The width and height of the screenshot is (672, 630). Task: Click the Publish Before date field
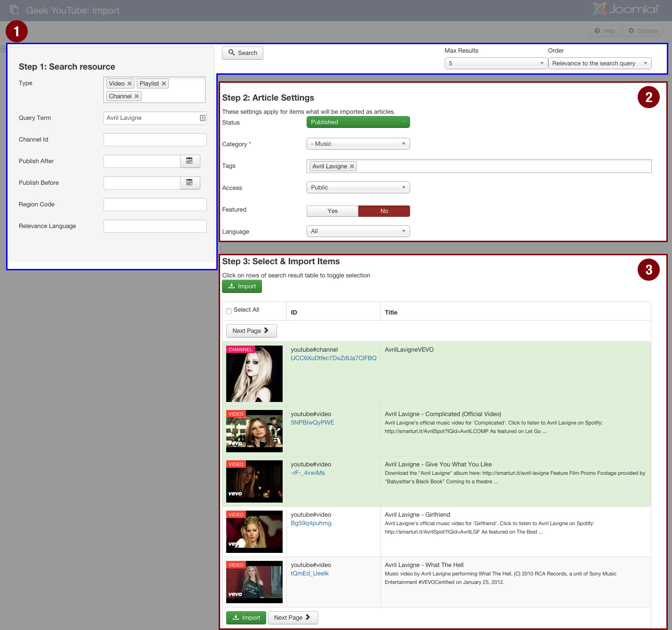(x=142, y=183)
